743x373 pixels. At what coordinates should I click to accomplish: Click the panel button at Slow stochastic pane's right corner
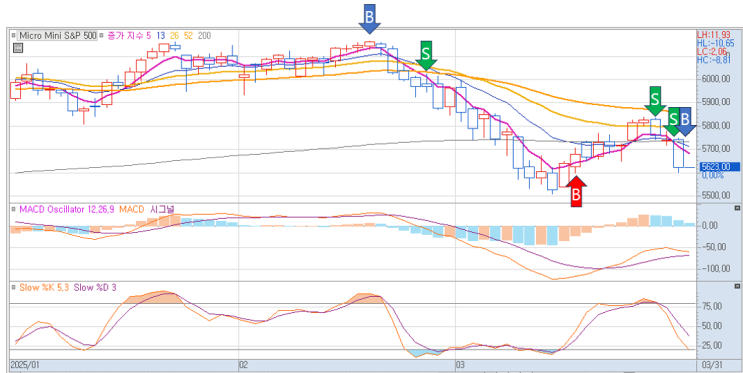coord(737,286)
